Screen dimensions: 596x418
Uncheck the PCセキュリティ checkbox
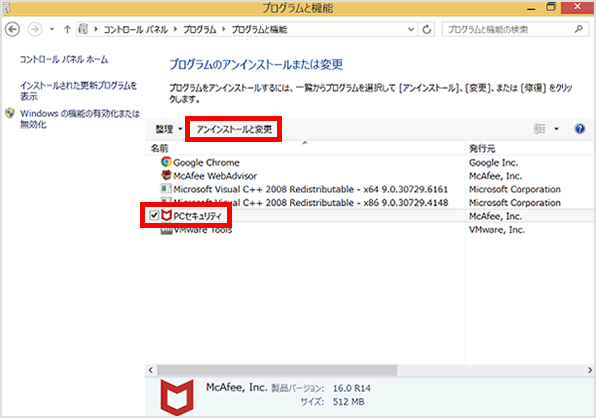[x=154, y=215]
